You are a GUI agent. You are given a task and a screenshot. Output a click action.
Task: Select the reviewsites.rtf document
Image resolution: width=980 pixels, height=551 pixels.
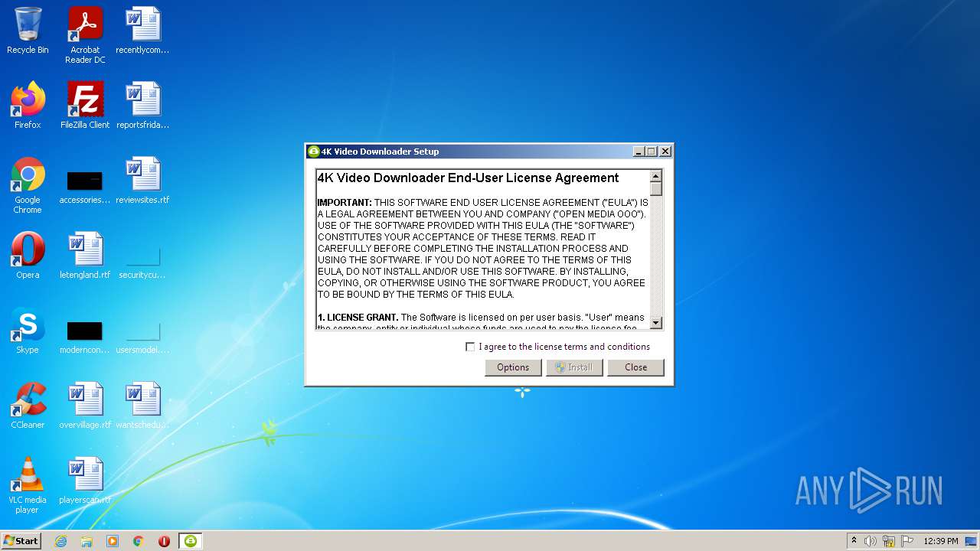pyautogui.click(x=142, y=181)
